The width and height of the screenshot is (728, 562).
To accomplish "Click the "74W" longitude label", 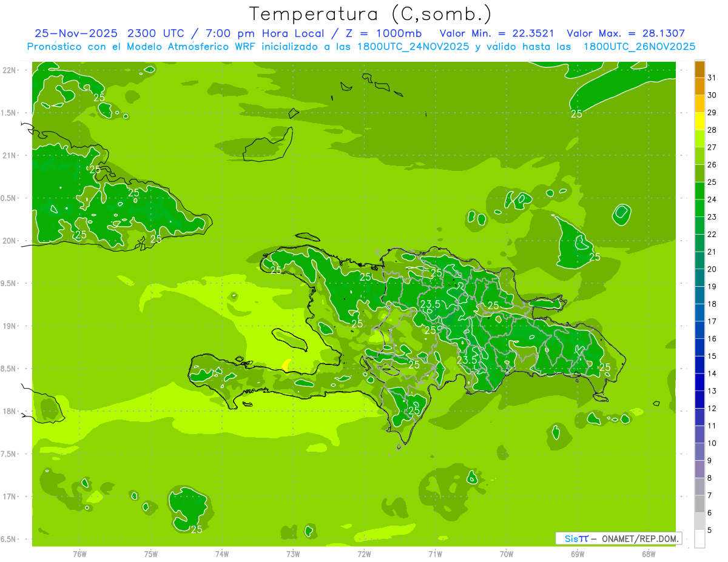I will pyautogui.click(x=222, y=554).
